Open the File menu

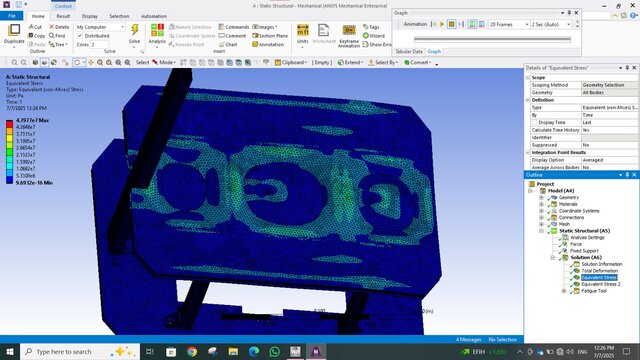click(12, 16)
